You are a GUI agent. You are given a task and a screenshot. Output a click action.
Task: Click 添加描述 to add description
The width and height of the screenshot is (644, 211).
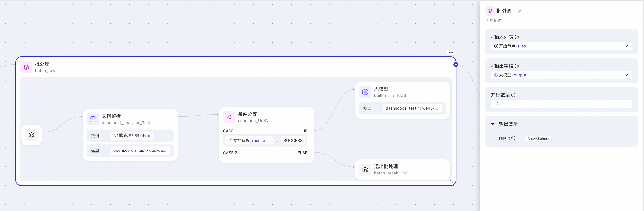493,21
